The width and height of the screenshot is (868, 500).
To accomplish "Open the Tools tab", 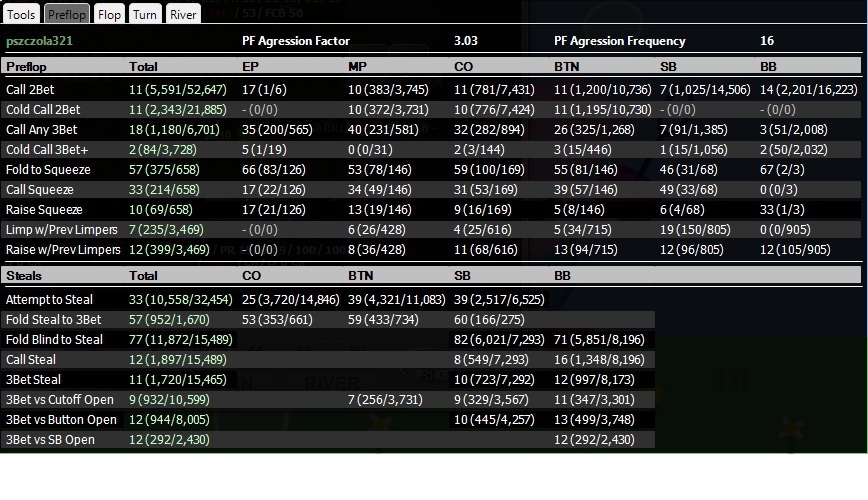I will click(x=21, y=14).
